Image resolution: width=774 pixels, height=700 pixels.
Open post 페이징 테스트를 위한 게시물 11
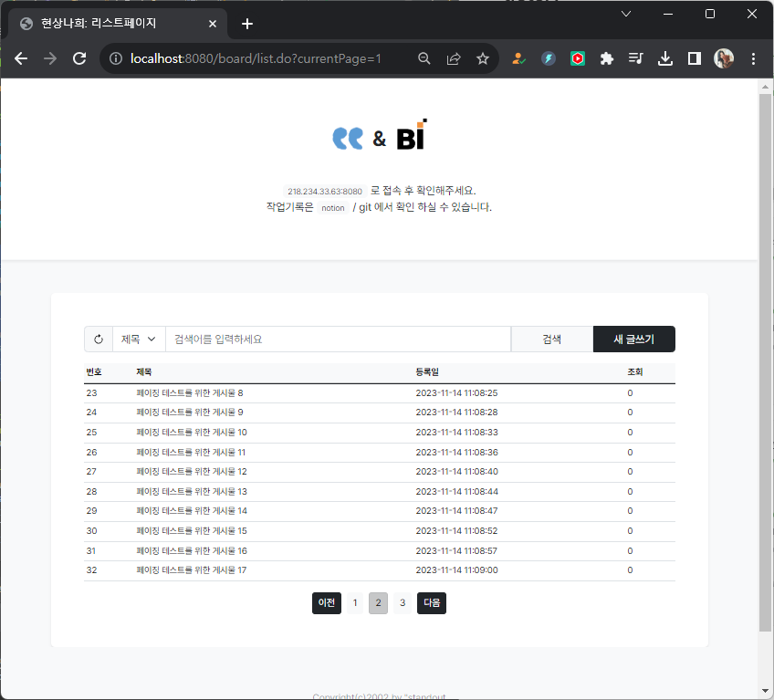click(x=191, y=453)
